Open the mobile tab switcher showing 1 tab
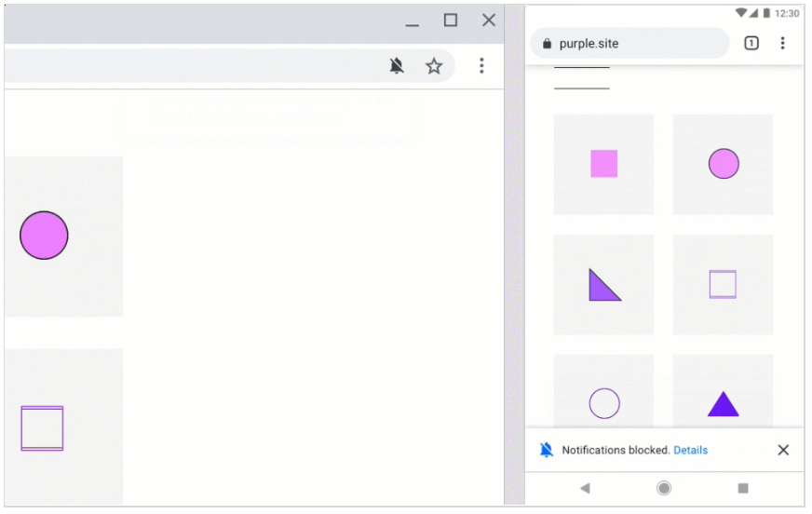This screenshot has width=812, height=514. pos(751,43)
